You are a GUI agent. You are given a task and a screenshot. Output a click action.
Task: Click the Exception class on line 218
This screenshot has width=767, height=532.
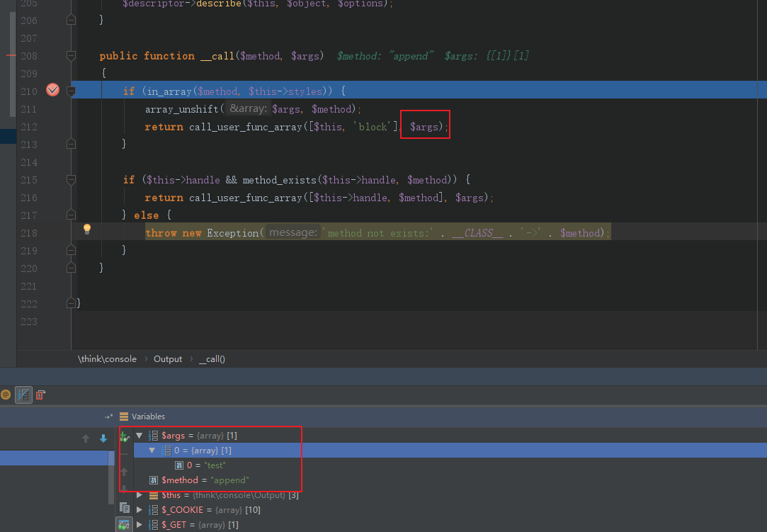point(232,233)
